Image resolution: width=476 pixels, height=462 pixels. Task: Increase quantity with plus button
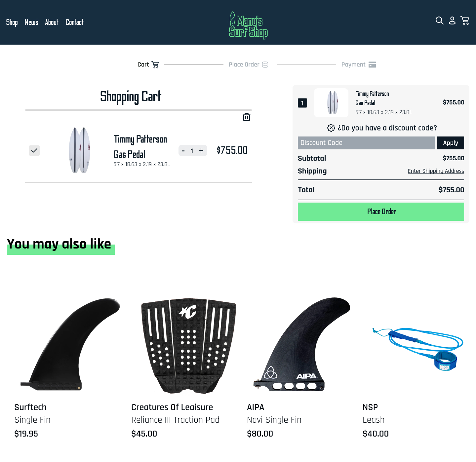tap(201, 151)
